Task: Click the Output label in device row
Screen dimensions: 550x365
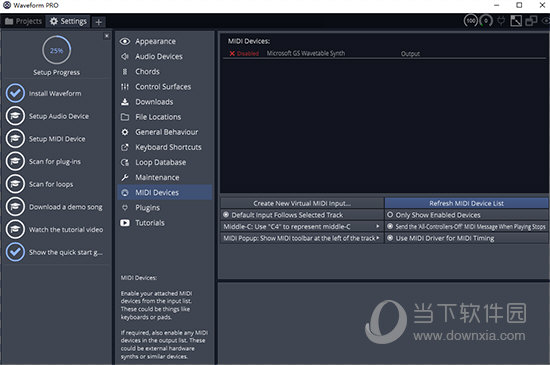Action: point(410,54)
